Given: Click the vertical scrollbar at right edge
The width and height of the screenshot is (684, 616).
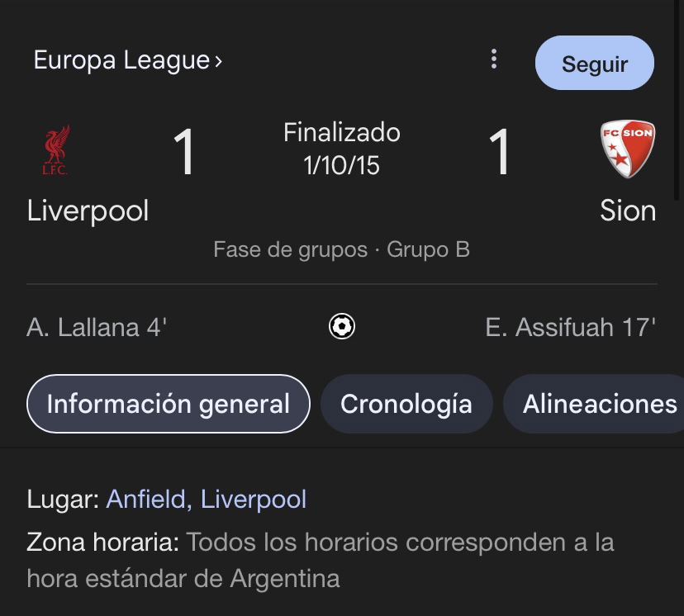Looking at the screenshot, I should pyautogui.click(x=677, y=100).
